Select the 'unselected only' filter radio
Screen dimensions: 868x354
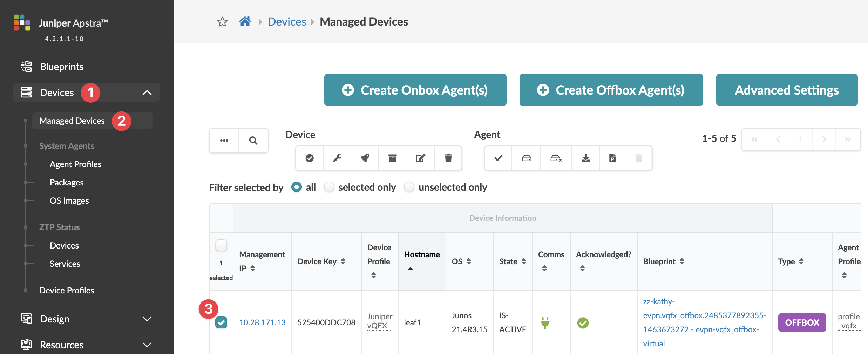[409, 187]
